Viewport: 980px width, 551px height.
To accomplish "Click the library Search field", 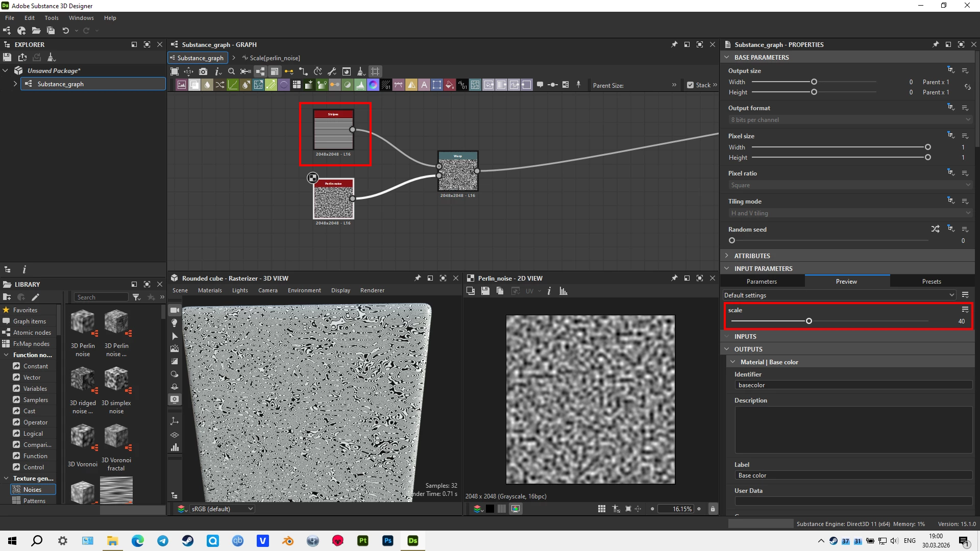I will pyautogui.click(x=101, y=297).
